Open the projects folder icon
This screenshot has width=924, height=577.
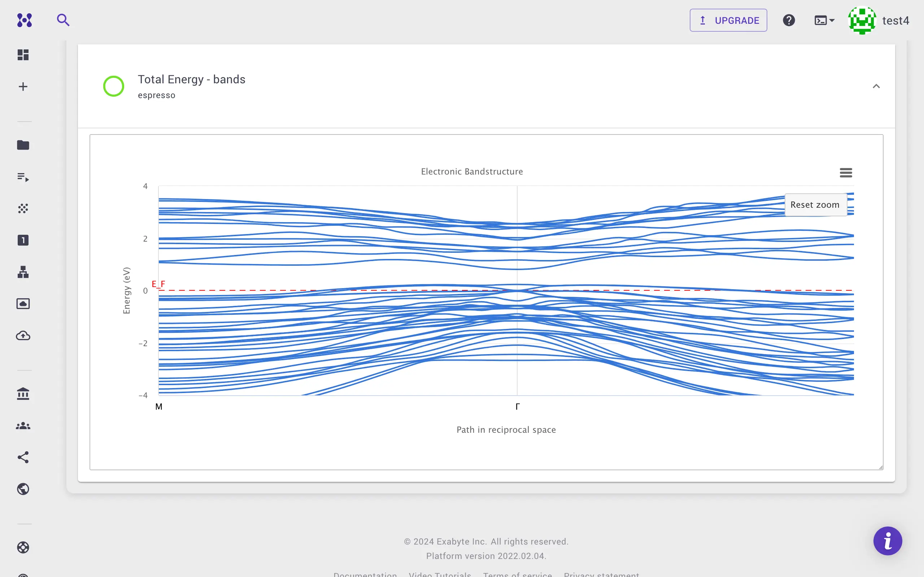coord(23,145)
